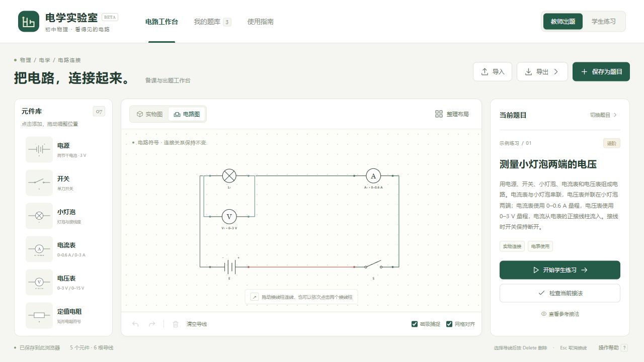Select 教师出题 mode
The image size is (644, 362).
coord(563,22)
